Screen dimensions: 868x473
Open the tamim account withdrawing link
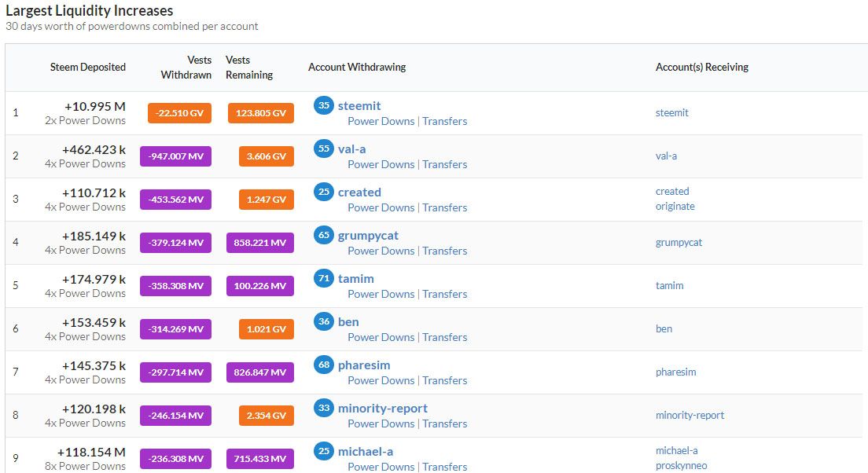356,278
